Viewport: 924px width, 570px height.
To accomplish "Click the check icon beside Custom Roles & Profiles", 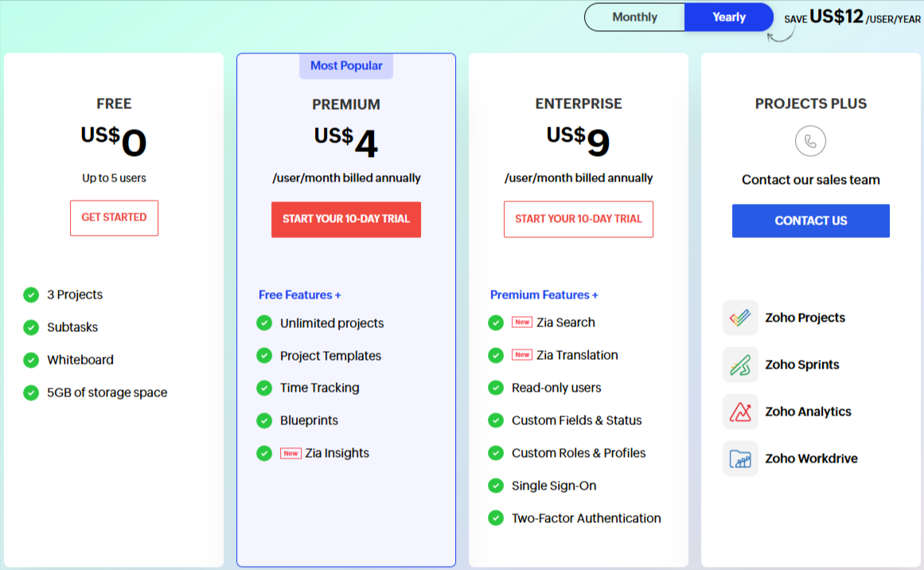I will click(496, 453).
